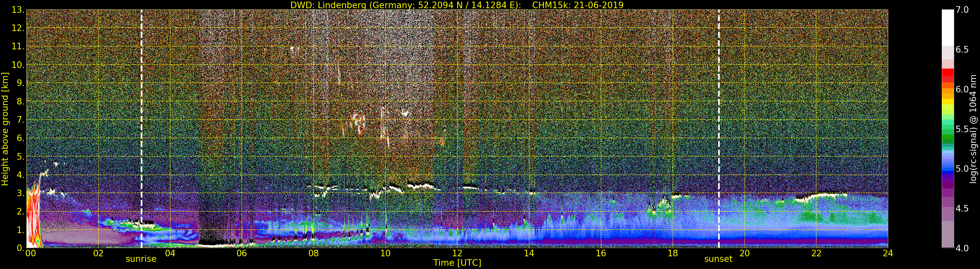The width and height of the screenshot is (980, 269).
Task: Click height axis tick '7.'
Action: (20, 120)
